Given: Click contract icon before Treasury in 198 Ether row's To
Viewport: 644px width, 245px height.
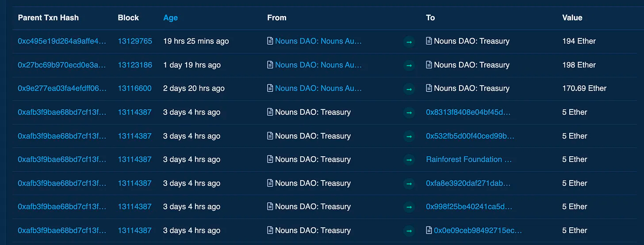Looking at the screenshot, I should pos(429,65).
